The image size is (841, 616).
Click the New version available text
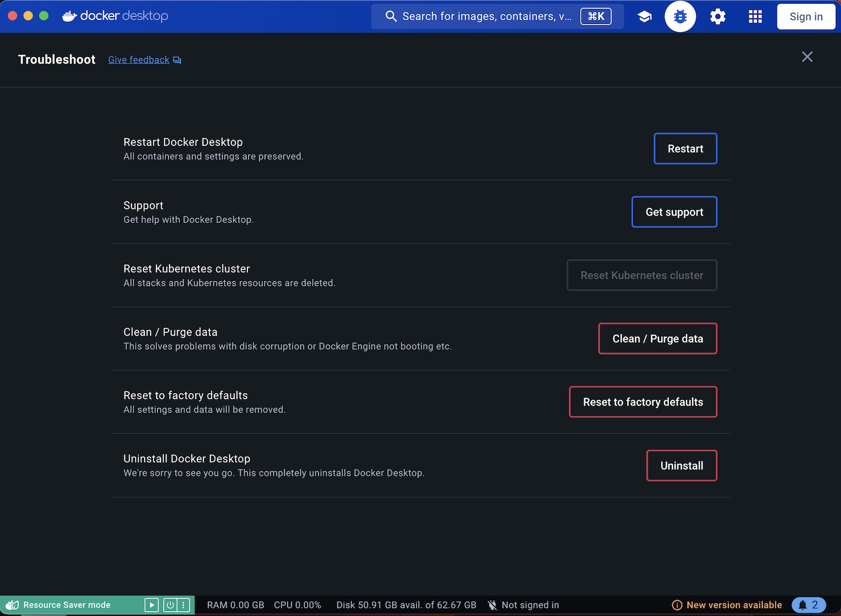point(734,605)
